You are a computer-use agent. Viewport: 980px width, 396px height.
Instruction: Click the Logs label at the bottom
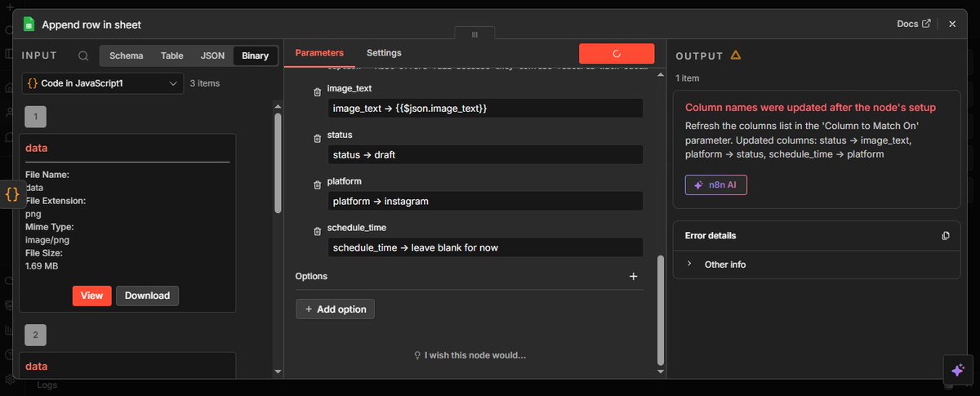click(x=48, y=385)
